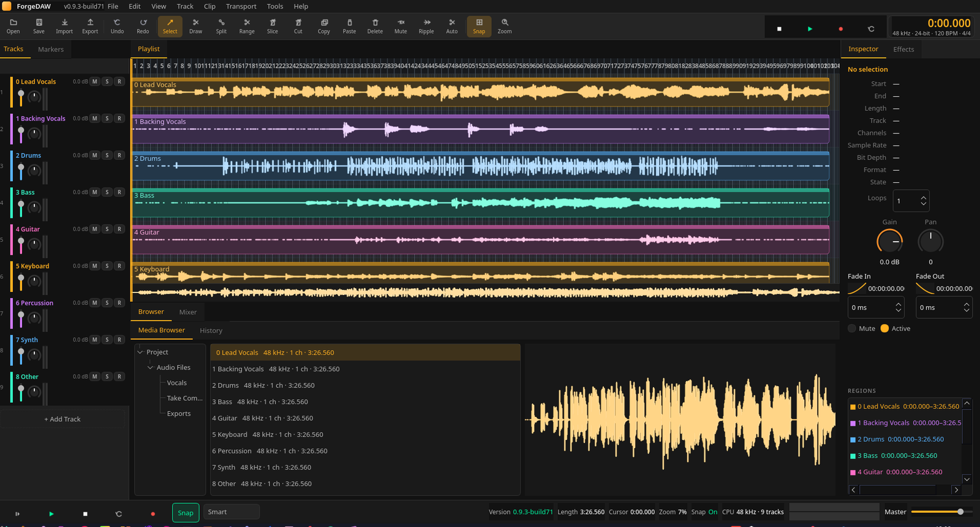980x527 pixels.
Task: Click the Inspector Pan knob
Action: 930,242
